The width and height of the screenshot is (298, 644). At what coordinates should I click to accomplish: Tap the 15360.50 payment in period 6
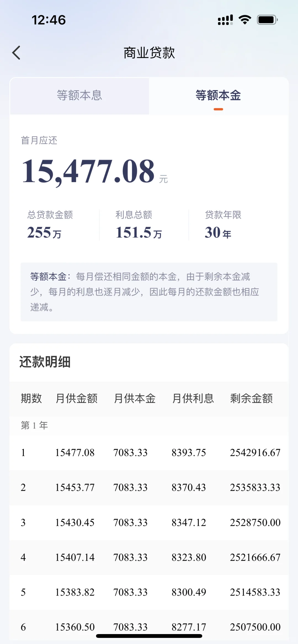(x=75, y=627)
